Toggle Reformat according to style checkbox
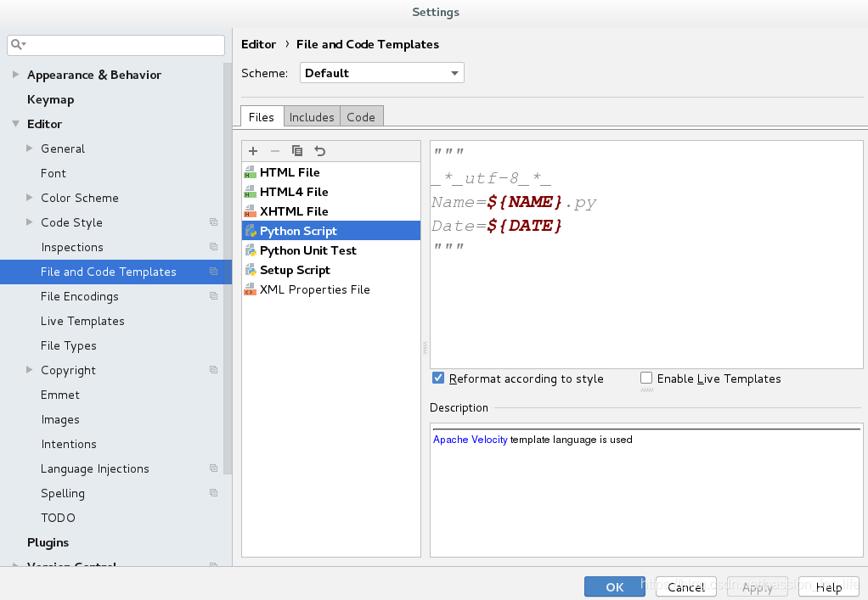Image resolution: width=868 pixels, height=600 pixels. pyautogui.click(x=438, y=378)
